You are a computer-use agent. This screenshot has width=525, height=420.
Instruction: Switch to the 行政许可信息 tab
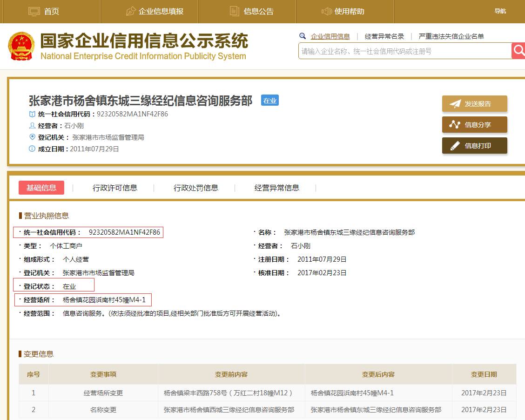click(115, 188)
